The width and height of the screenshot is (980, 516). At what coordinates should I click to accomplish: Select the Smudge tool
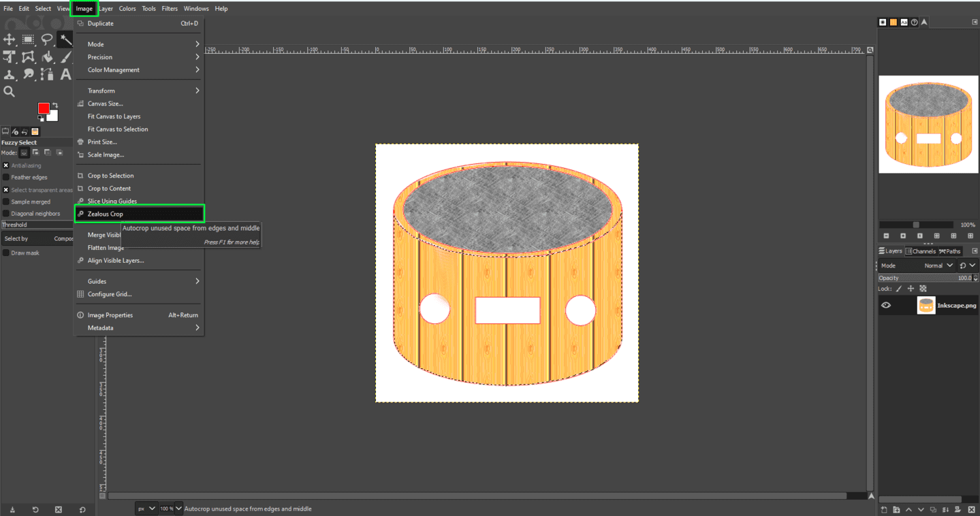tap(28, 74)
